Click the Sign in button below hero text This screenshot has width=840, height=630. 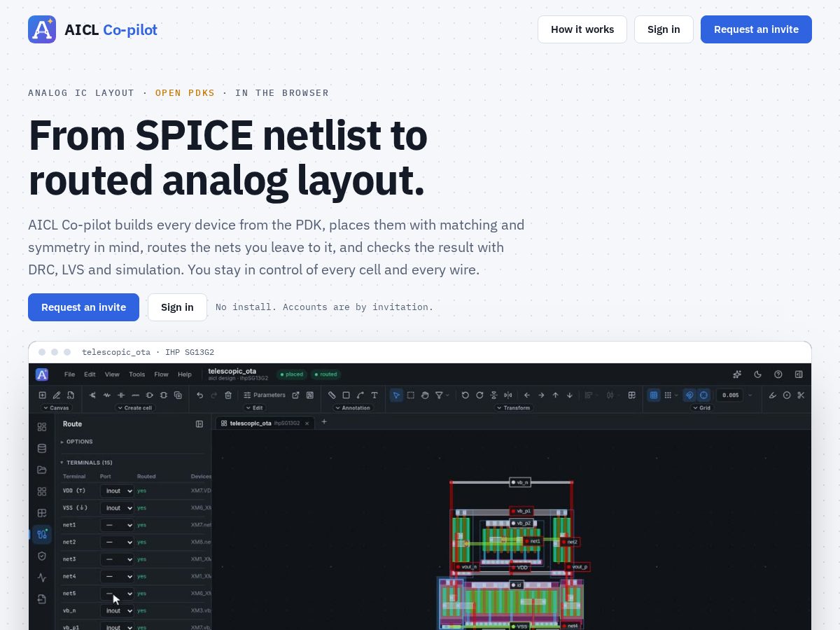(177, 307)
